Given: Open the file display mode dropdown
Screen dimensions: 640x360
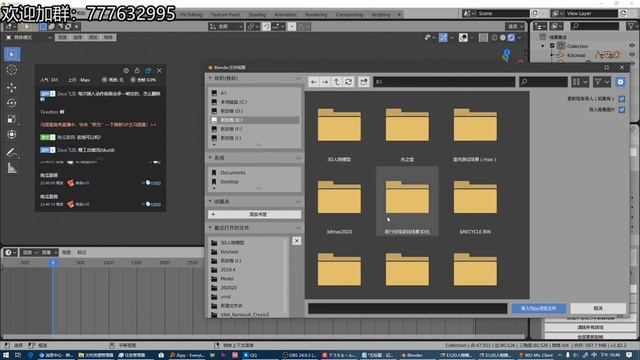Looking at the screenshot, I should click(580, 82).
